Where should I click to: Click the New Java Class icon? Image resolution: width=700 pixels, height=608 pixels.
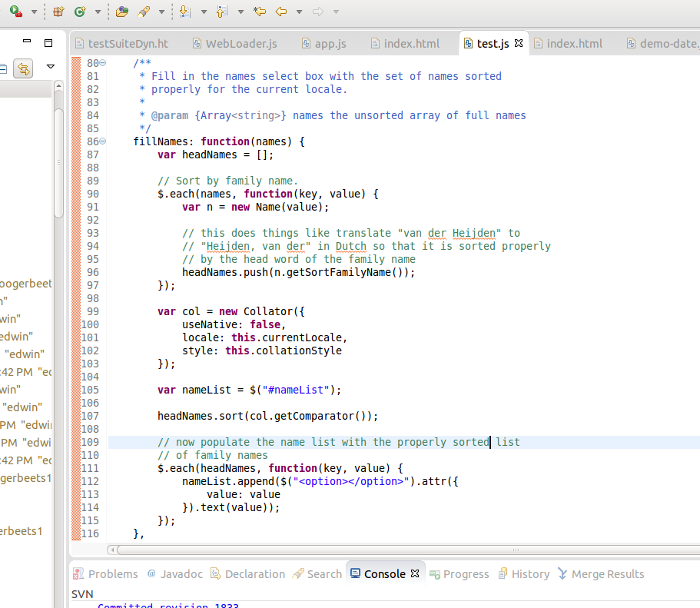(x=80, y=12)
